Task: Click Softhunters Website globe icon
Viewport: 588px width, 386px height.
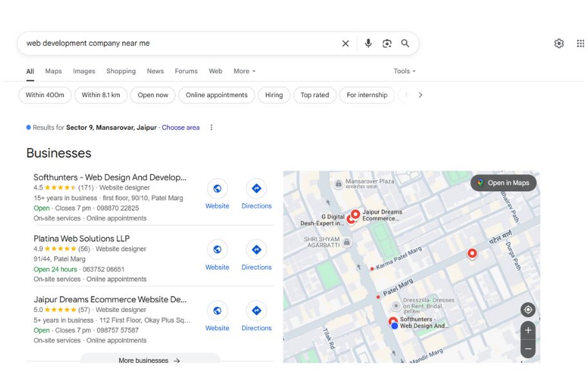Action: click(x=217, y=188)
